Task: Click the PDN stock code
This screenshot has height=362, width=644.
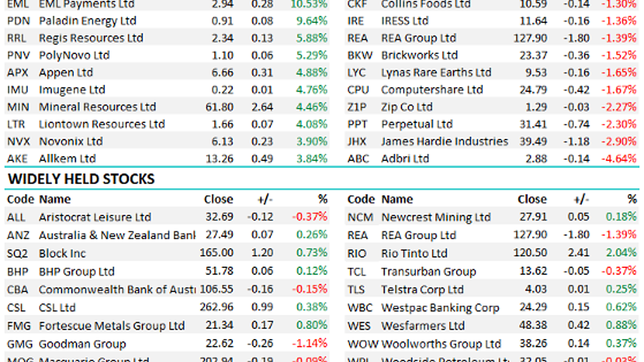Action: tap(18, 21)
